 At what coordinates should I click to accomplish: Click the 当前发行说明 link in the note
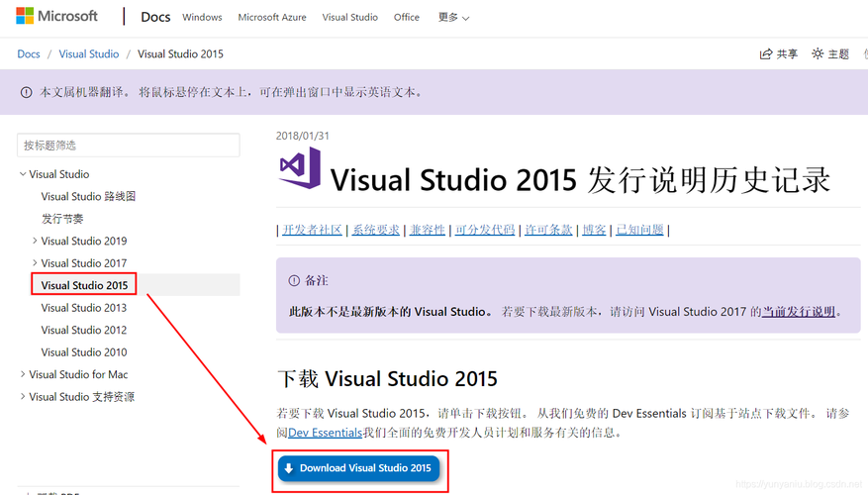798,311
